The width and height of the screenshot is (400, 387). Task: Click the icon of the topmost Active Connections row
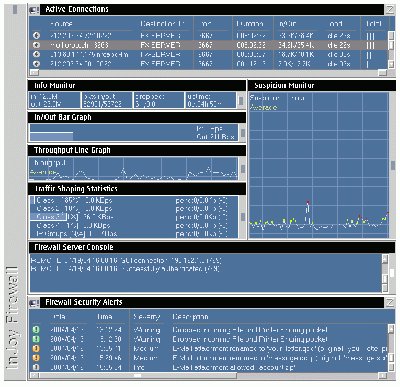coord(37,35)
